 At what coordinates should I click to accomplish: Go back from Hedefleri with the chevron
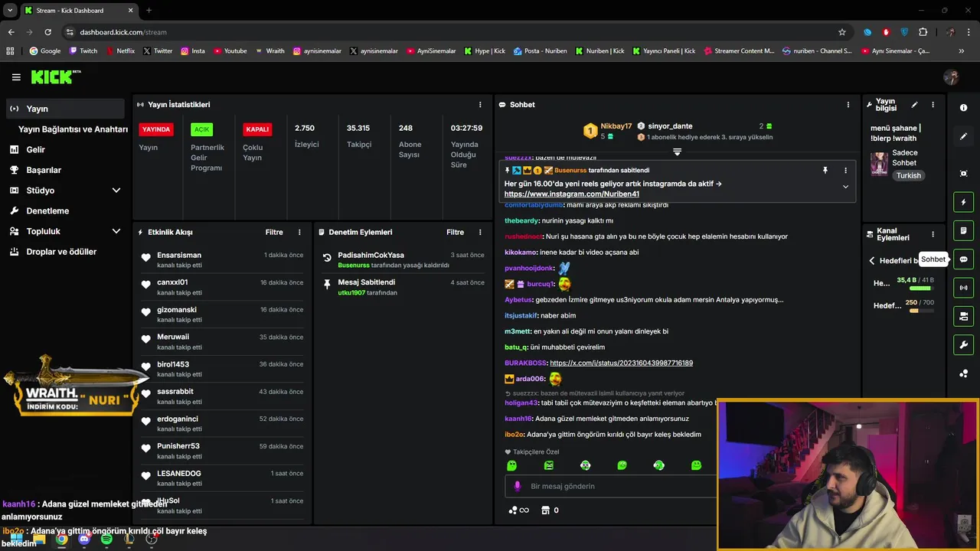click(x=871, y=261)
